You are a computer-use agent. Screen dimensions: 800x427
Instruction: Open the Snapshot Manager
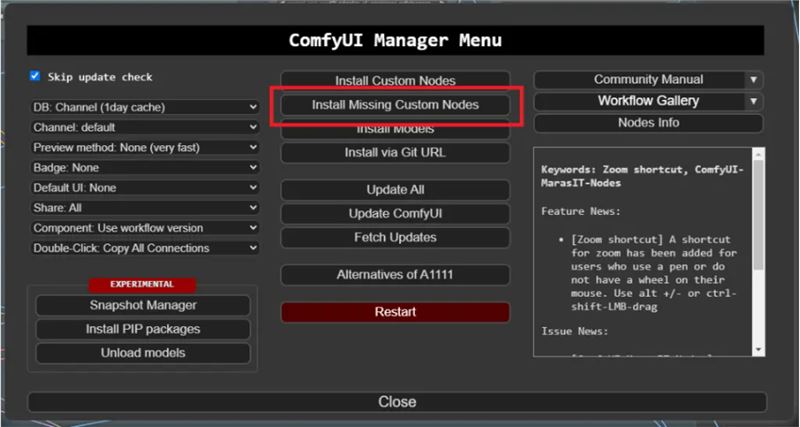click(x=143, y=305)
